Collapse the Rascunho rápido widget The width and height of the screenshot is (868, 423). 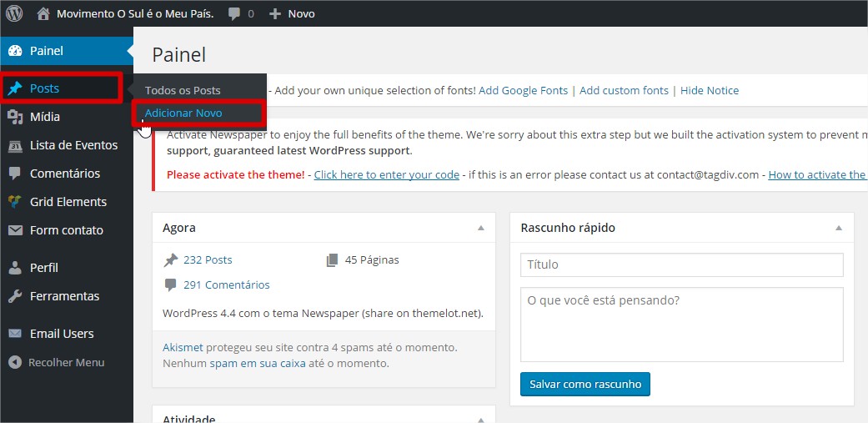pyautogui.click(x=839, y=228)
